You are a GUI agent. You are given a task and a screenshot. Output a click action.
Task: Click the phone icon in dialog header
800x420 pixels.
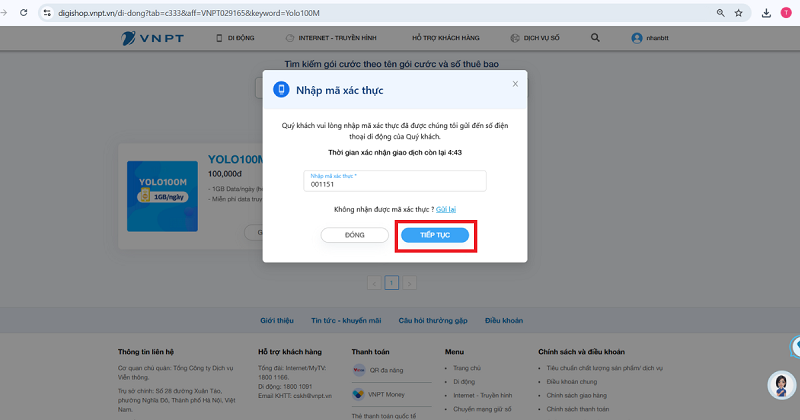pyautogui.click(x=281, y=89)
